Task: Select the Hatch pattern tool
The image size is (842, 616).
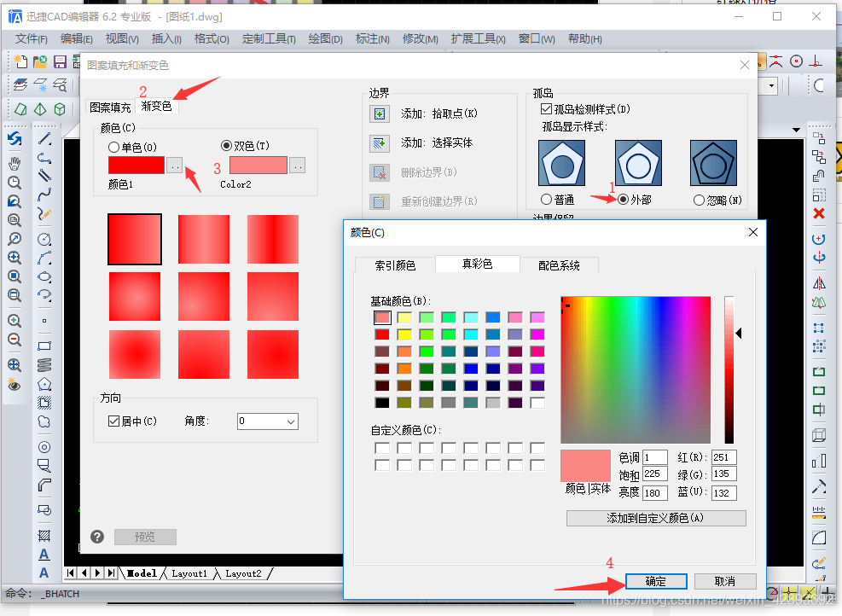Action: pos(44,536)
